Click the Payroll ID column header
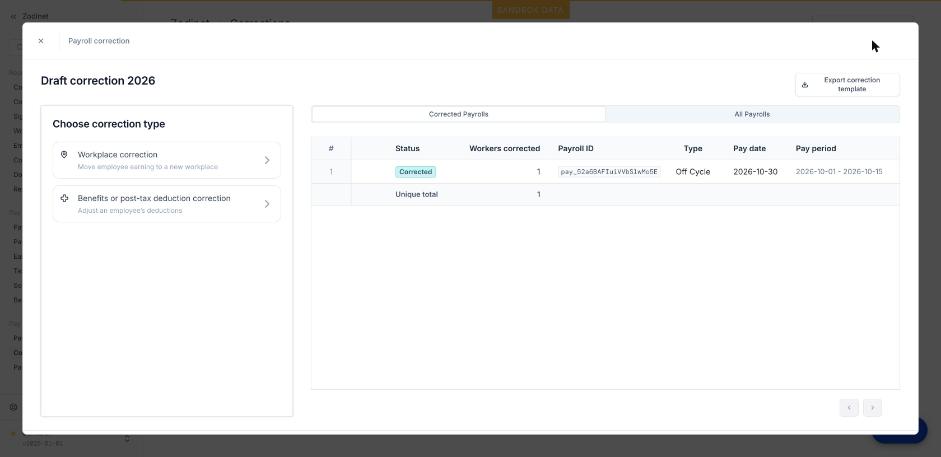 576,148
